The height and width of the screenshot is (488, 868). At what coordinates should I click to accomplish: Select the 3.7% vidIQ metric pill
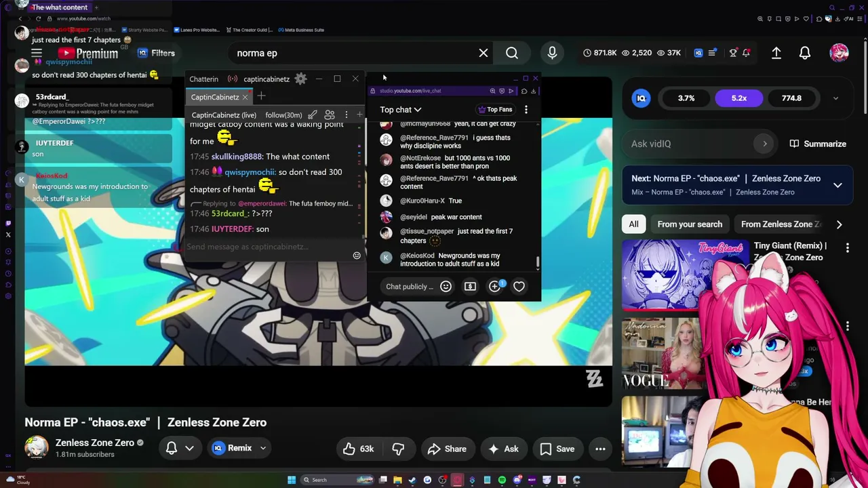[686, 98]
